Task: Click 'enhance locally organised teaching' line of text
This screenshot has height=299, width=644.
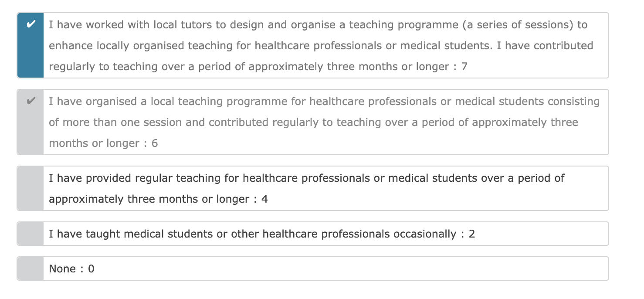Action: click(x=321, y=46)
